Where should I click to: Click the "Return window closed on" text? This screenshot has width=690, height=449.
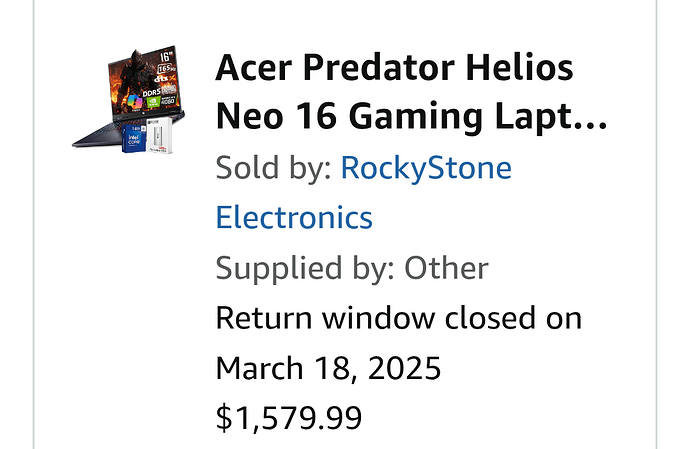(399, 319)
